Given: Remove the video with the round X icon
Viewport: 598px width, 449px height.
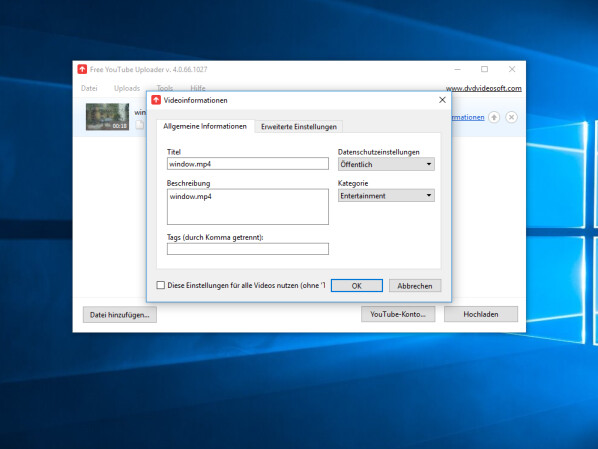Looking at the screenshot, I should pyautogui.click(x=511, y=117).
